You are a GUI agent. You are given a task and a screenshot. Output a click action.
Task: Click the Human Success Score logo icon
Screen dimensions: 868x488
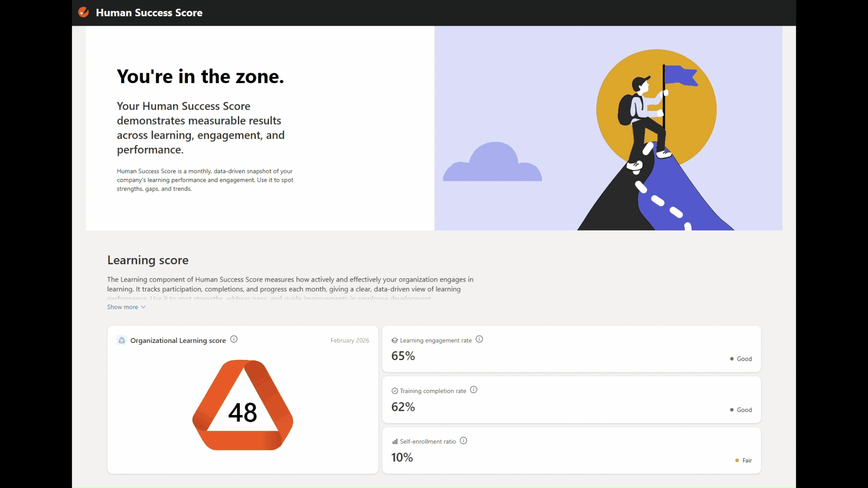84,13
